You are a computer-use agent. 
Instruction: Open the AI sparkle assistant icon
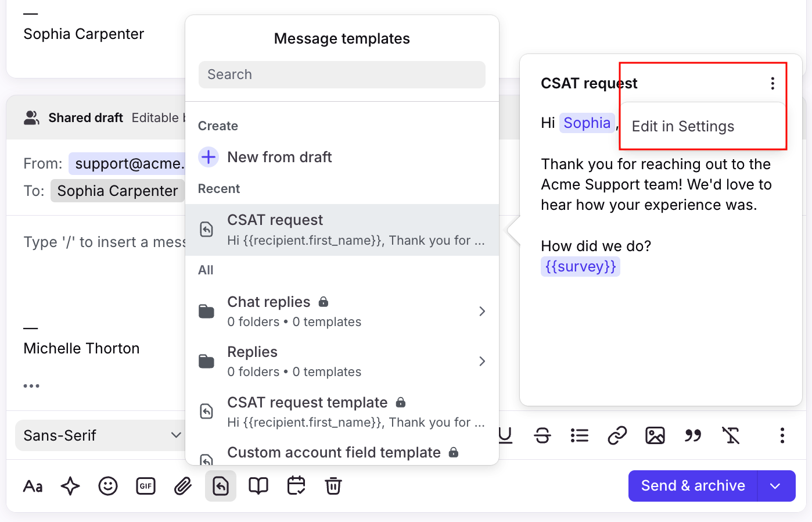[x=70, y=486]
